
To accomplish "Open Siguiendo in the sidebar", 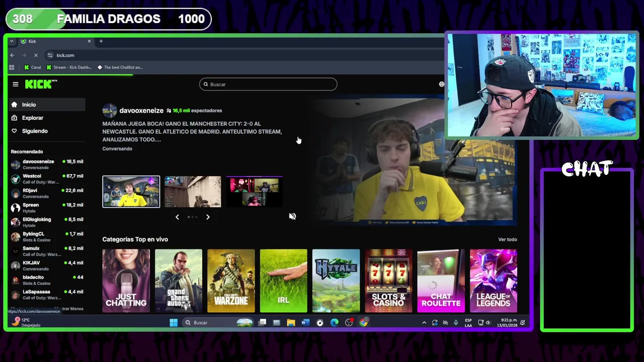I will coord(47,131).
